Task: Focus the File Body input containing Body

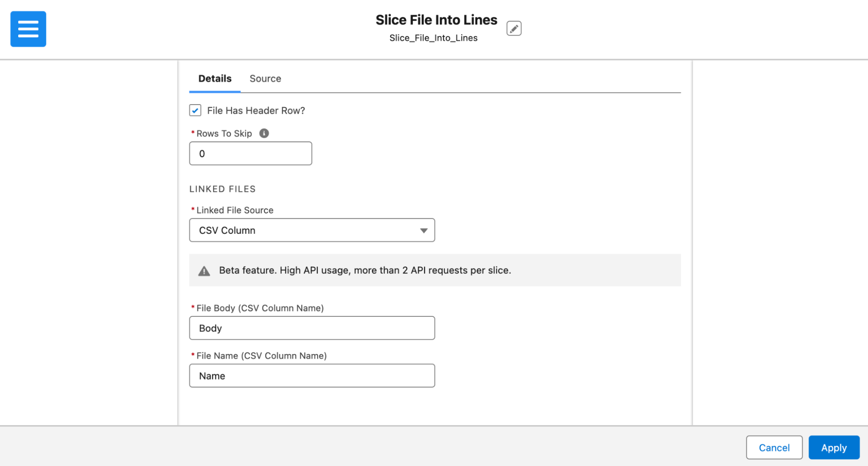Action: 312,328
